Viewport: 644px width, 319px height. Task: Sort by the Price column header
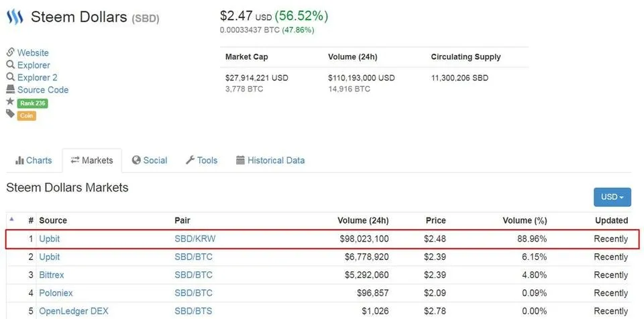(436, 220)
